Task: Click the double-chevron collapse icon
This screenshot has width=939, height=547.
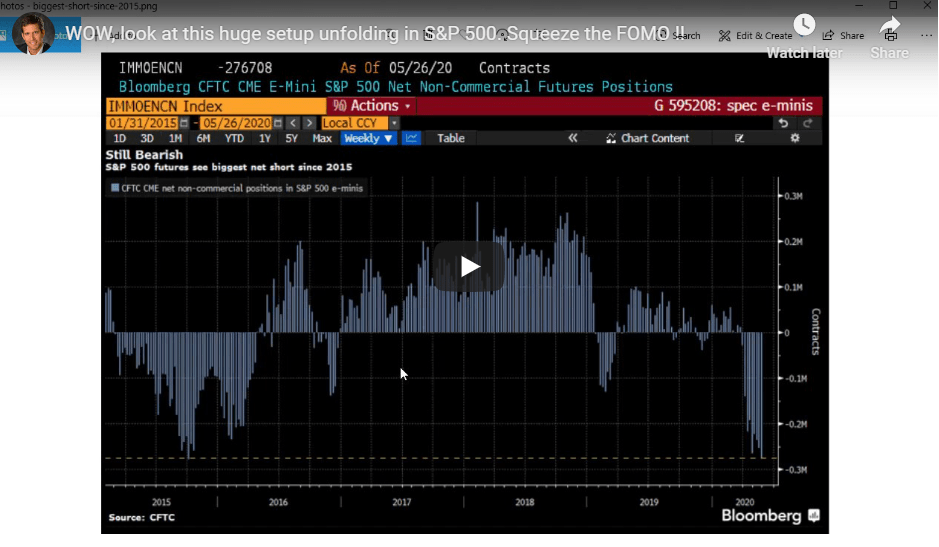Action: click(573, 138)
